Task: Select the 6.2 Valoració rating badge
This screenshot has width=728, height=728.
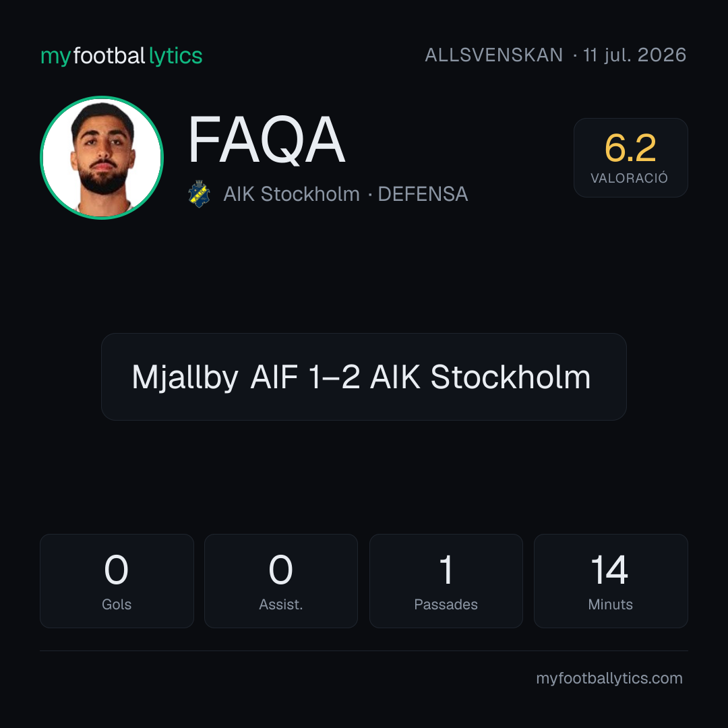Action: [x=630, y=157]
